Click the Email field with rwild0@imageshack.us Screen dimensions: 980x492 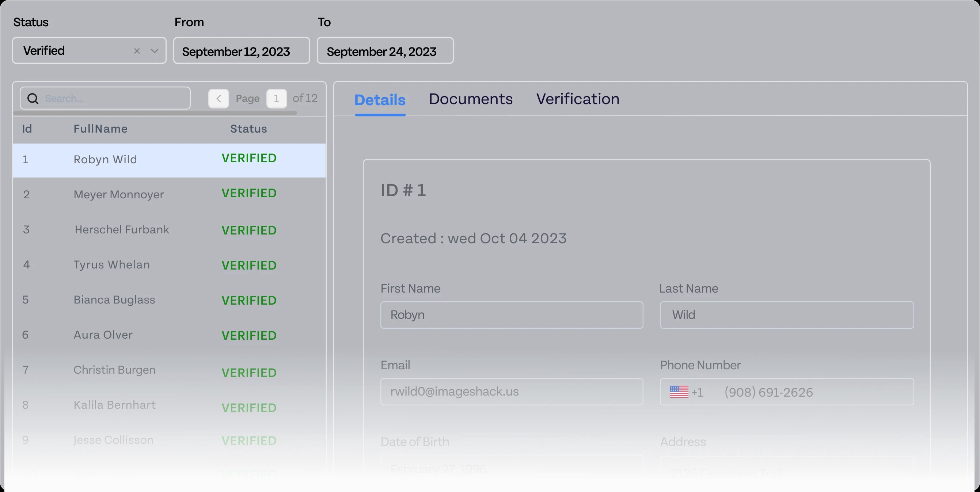[x=511, y=392]
